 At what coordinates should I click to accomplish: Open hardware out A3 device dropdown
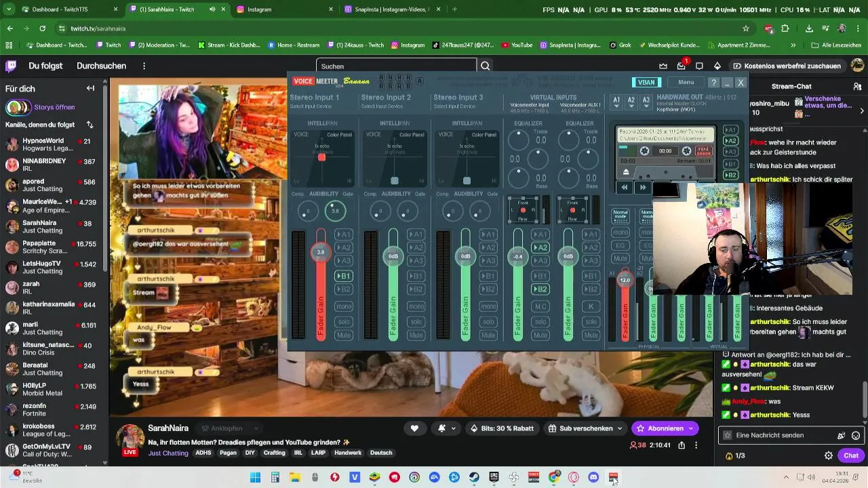(x=646, y=101)
